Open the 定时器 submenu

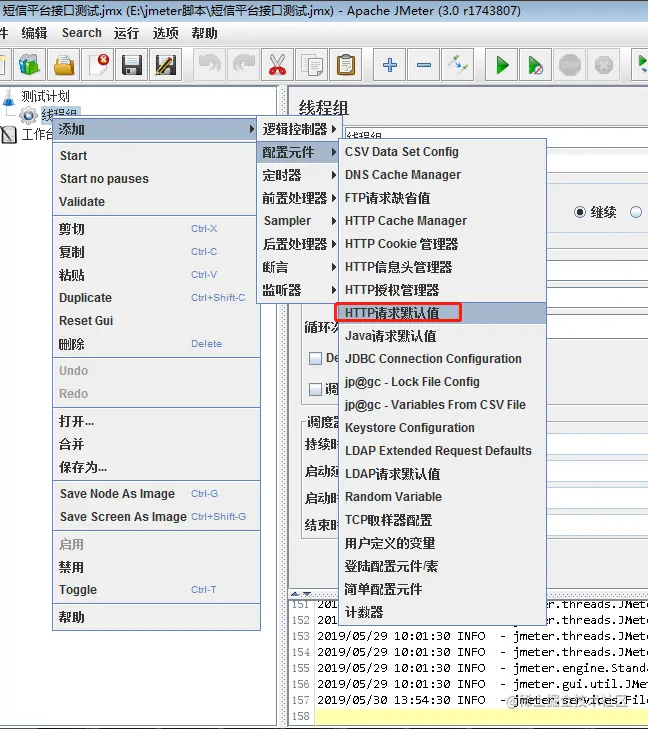point(299,175)
